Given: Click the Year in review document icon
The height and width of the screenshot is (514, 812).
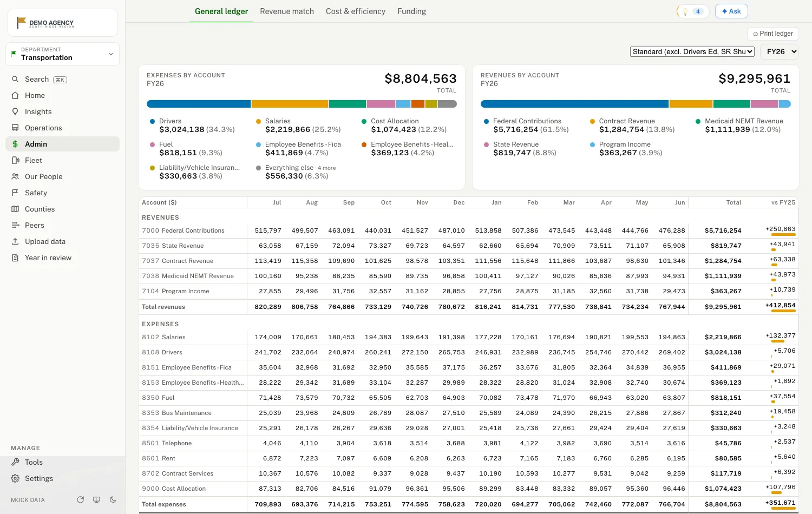Looking at the screenshot, I should pyautogui.click(x=15, y=258).
